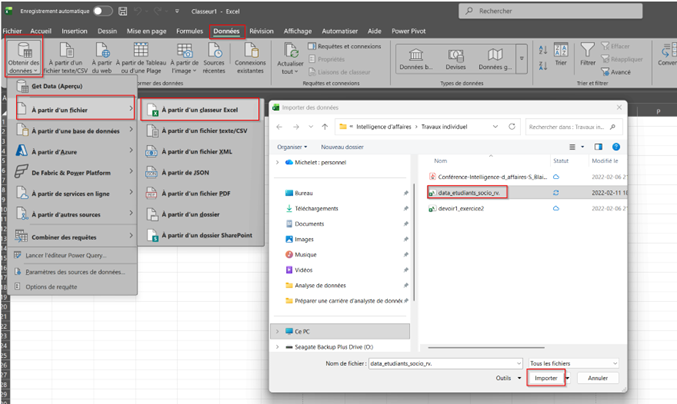677x404 pixels.
Task: Choose À partir d'un fichier PDF
Action: [196, 193]
